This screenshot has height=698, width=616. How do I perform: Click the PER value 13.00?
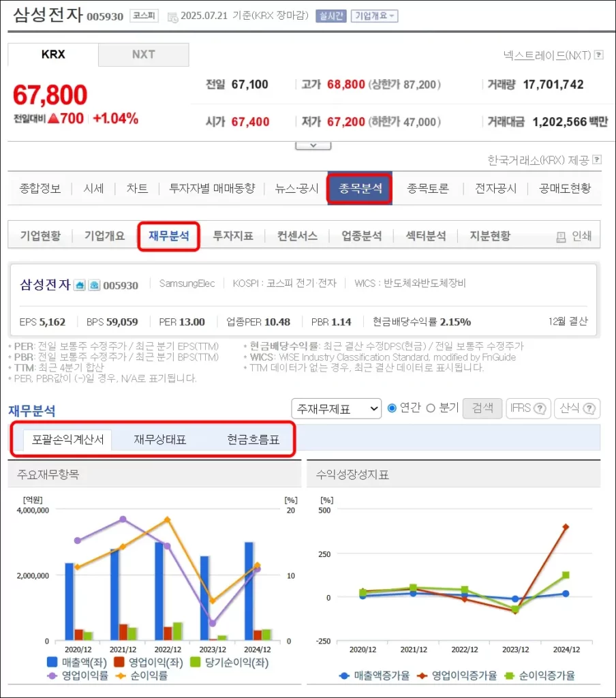coord(191,322)
